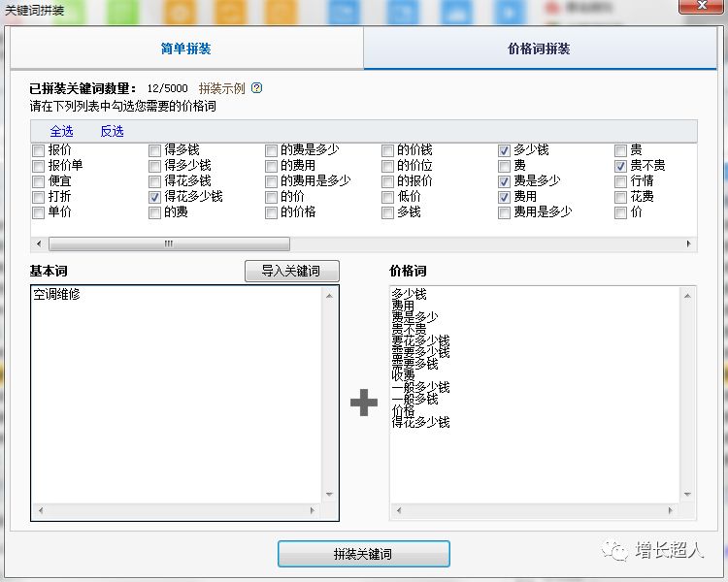Uncheck the 多少钱 checkbox
Image resolution: width=728 pixels, height=582 pixels.
click(504, 150)
